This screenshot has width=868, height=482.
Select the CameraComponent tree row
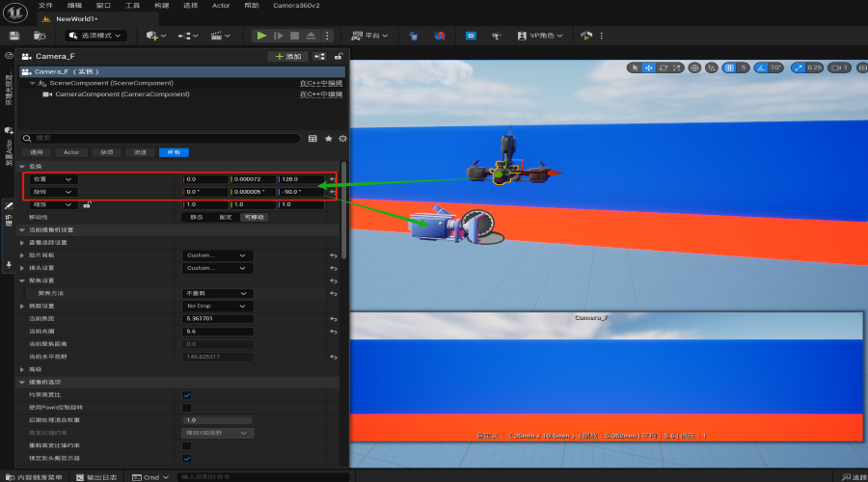[122, 94]
